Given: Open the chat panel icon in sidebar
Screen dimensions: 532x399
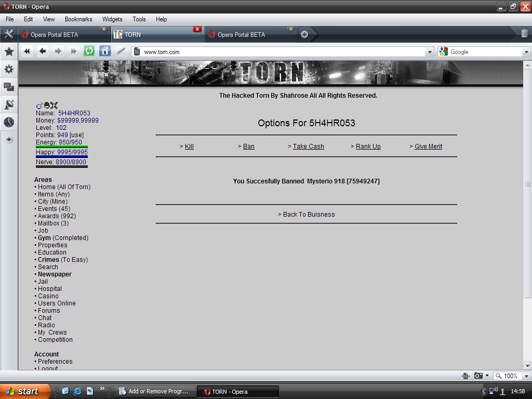Looking at the screenshot, I should coord(9,87).
